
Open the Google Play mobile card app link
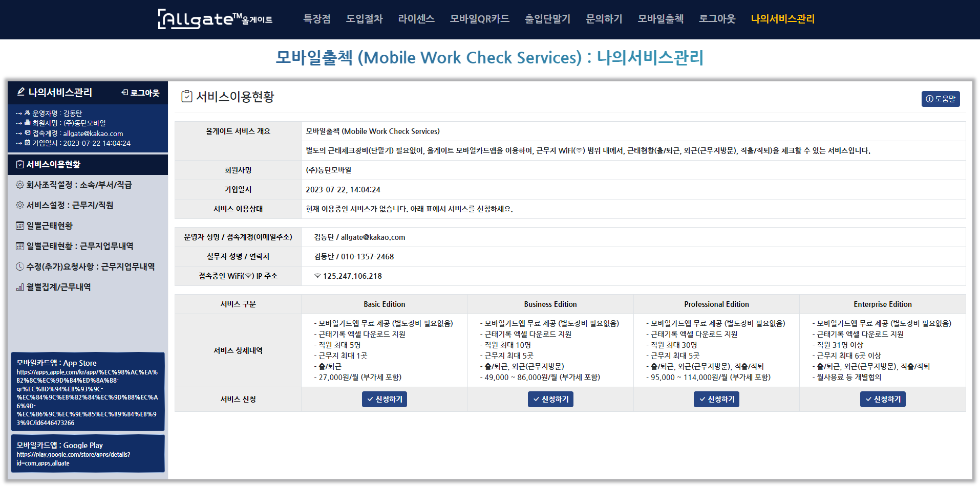click(88, 454)
